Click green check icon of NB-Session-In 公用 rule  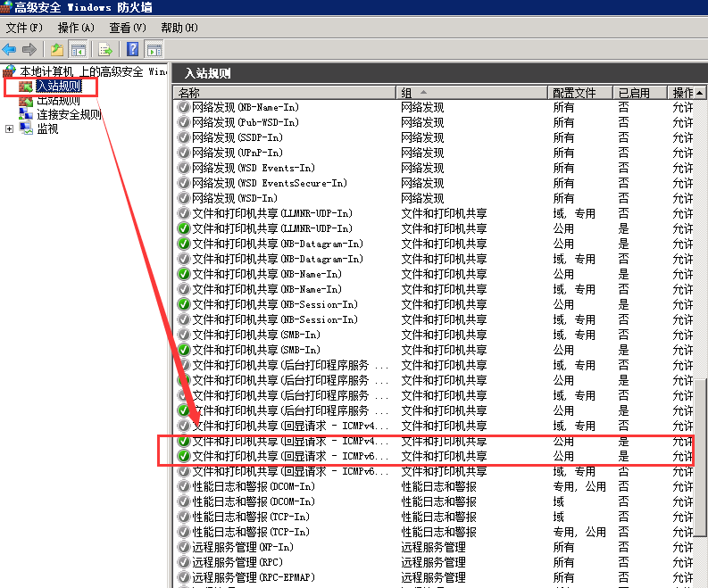point(184,304)
